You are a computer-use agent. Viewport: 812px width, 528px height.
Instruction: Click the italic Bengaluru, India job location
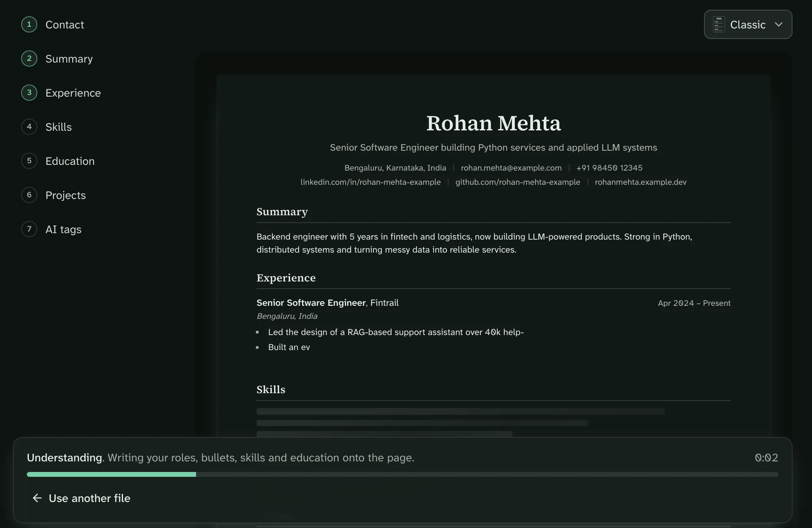(287, 316)
